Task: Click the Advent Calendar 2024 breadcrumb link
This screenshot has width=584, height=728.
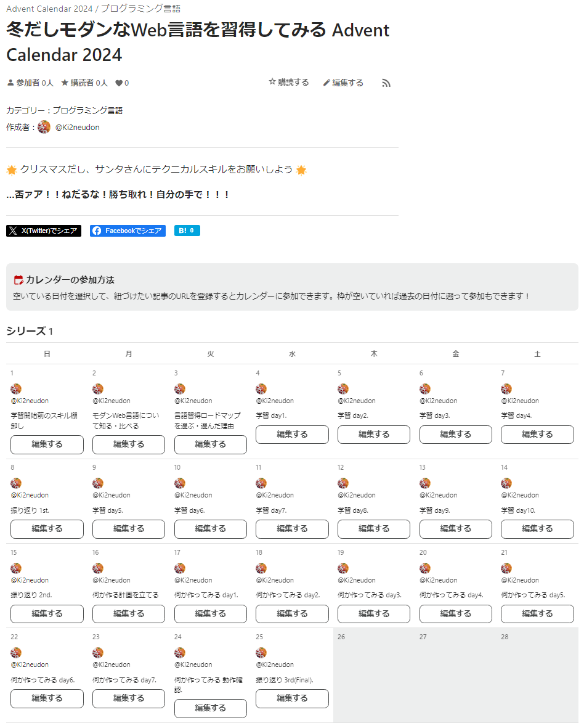Action: pos(49,9)
